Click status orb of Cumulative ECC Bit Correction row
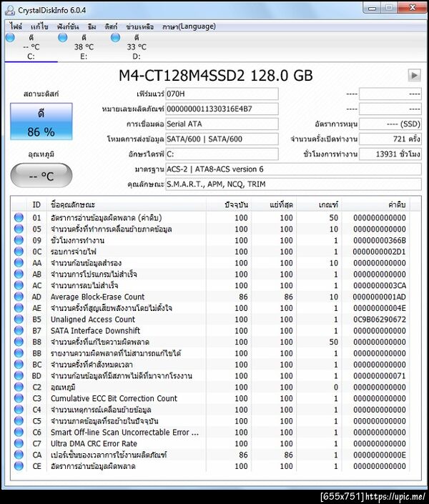Image resolution: width=429 pixels, height=504 pixels. click(19, 398)
